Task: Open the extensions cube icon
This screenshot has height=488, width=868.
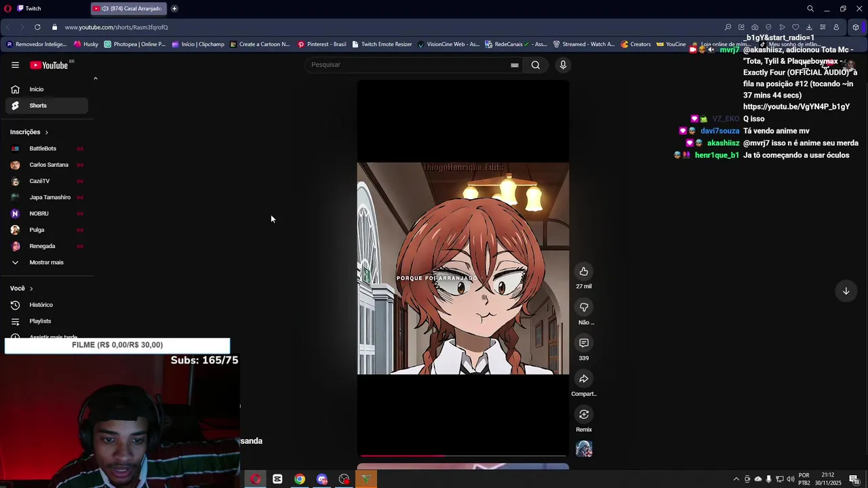Action: 856,27
